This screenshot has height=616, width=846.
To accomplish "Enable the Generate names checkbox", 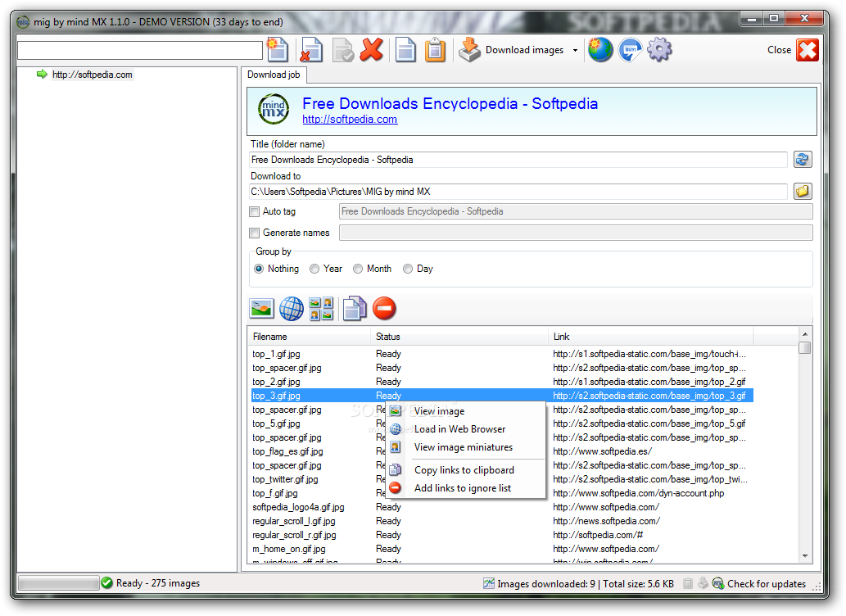I will tap(255, 233).
